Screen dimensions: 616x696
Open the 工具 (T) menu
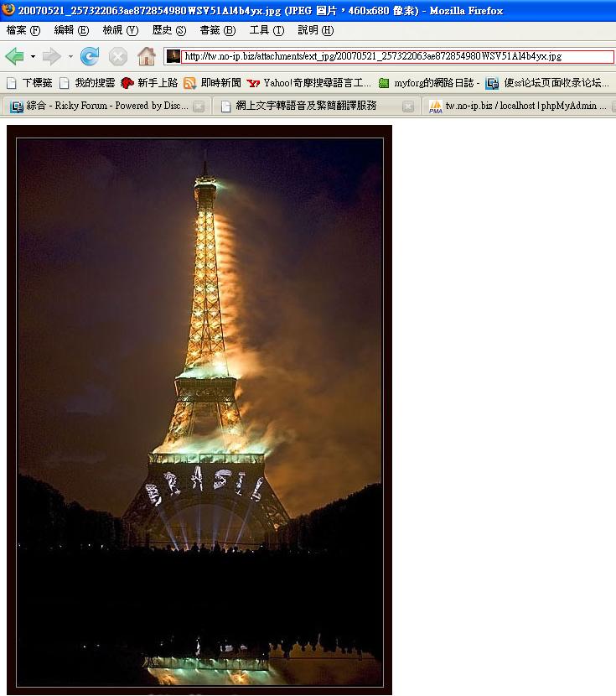pyautogui.click(x=267, y=30)
